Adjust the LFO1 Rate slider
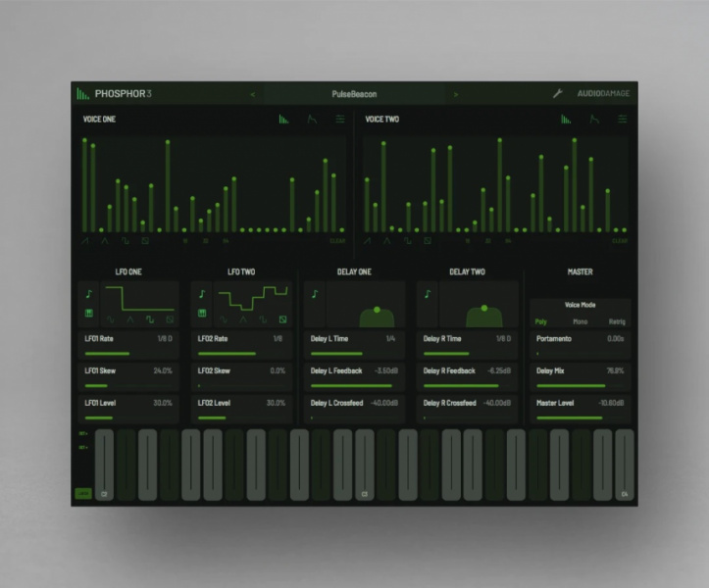 [128, 354]
